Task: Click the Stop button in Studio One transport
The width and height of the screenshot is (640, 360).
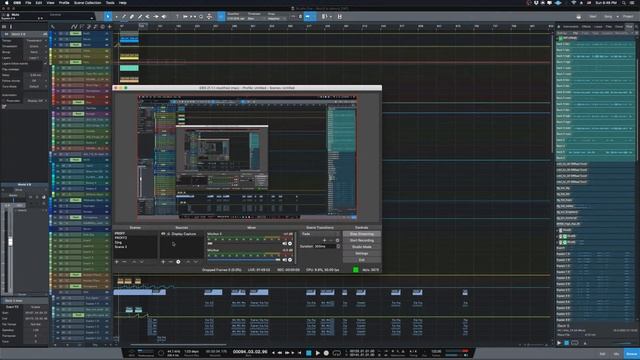Action: (309, 353)
